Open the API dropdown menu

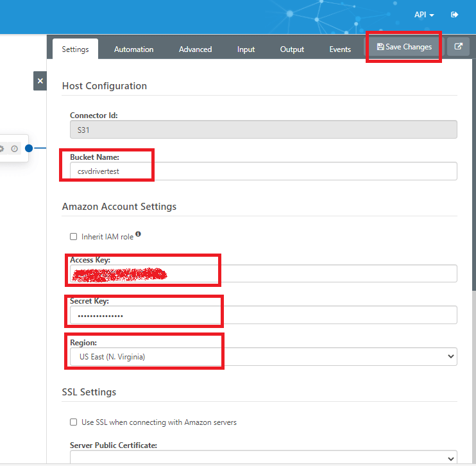pyautogui.click(x=424, y=14)
